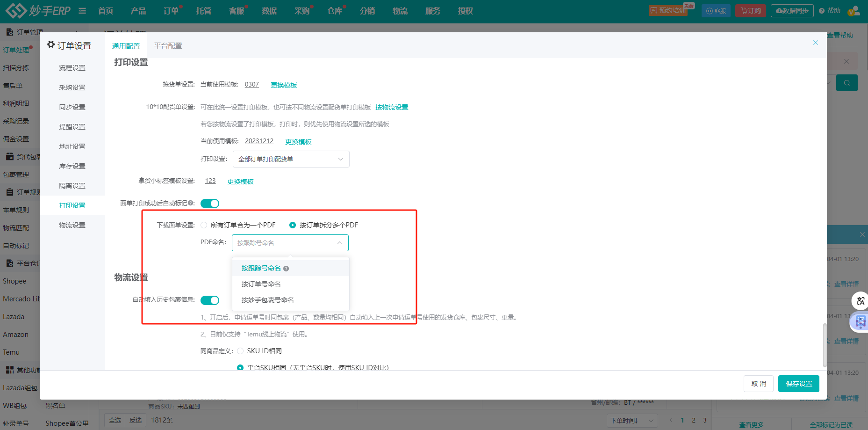Click the 货代包裹 sidebar section icon
The image size is (868, 430).
click(10, 156)
